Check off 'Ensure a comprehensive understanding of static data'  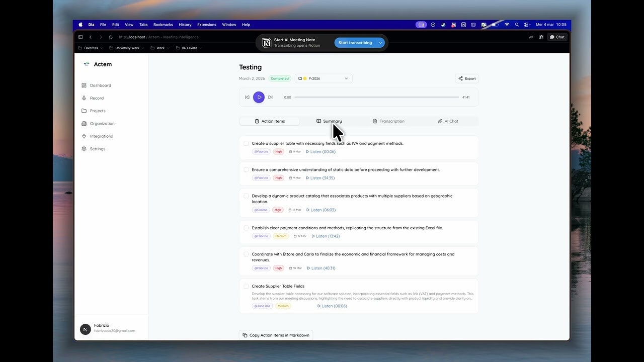coord(246,169)
